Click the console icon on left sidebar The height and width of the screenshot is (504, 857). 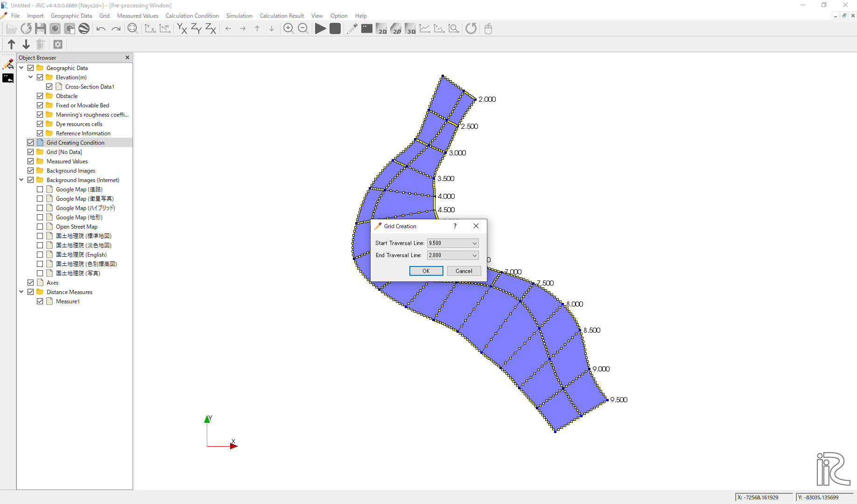coord(8,78)
